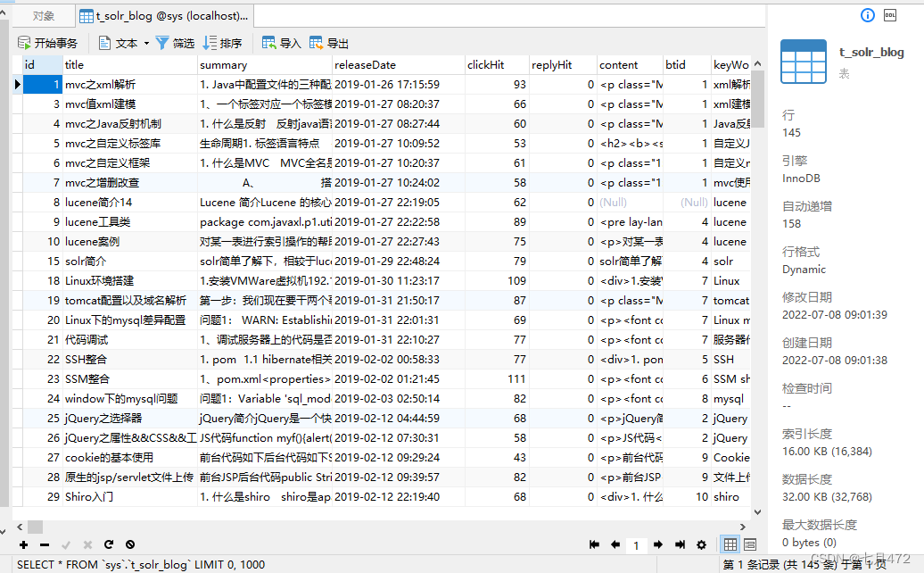
Task: Add a new record with the plus icon
Action: (x=23, y=544)
